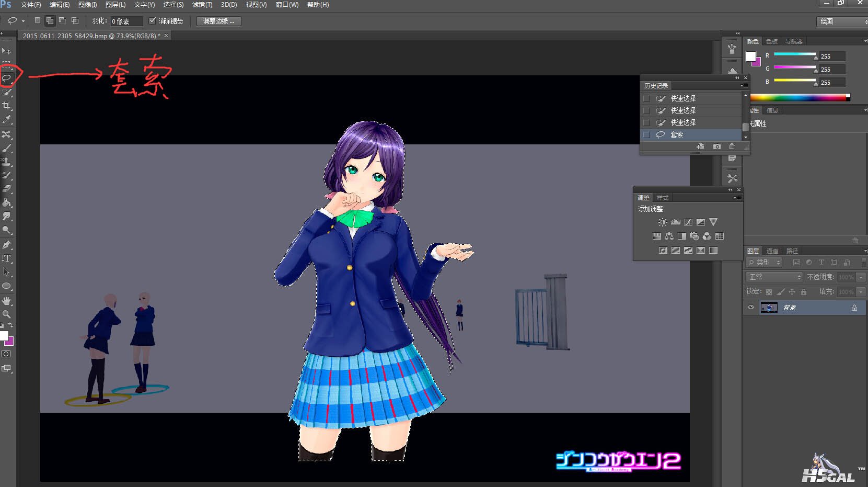This screenshot has height=487, width=868.
Task: Open the layer fill 填充 dropdown arrow
Action: (x=861, y=292)
